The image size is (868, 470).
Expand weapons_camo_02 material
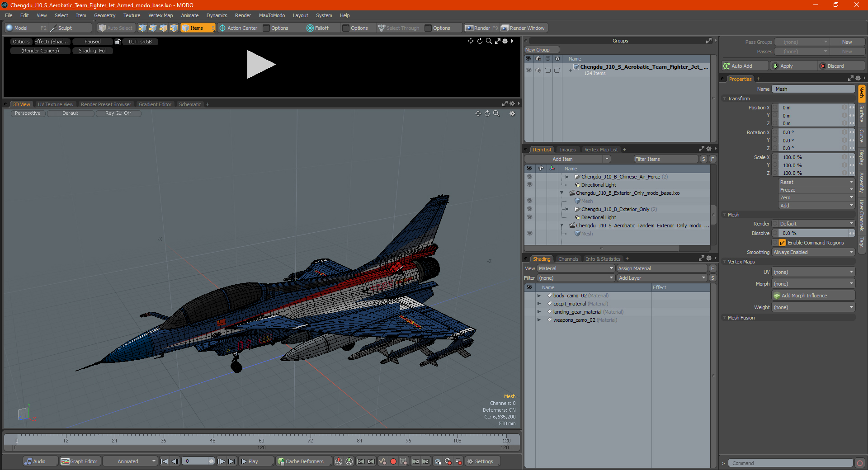click(539, 320)
